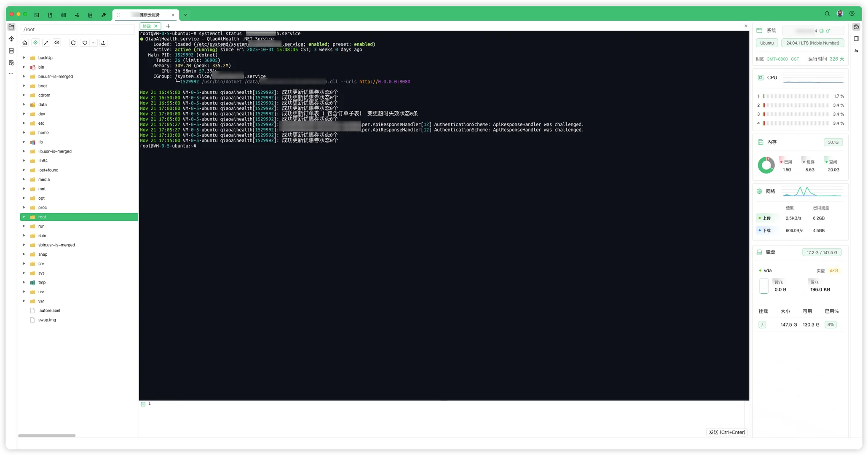Click the upload file icon
This screenshot has width=868, height=455.
[x=103, y=43]
